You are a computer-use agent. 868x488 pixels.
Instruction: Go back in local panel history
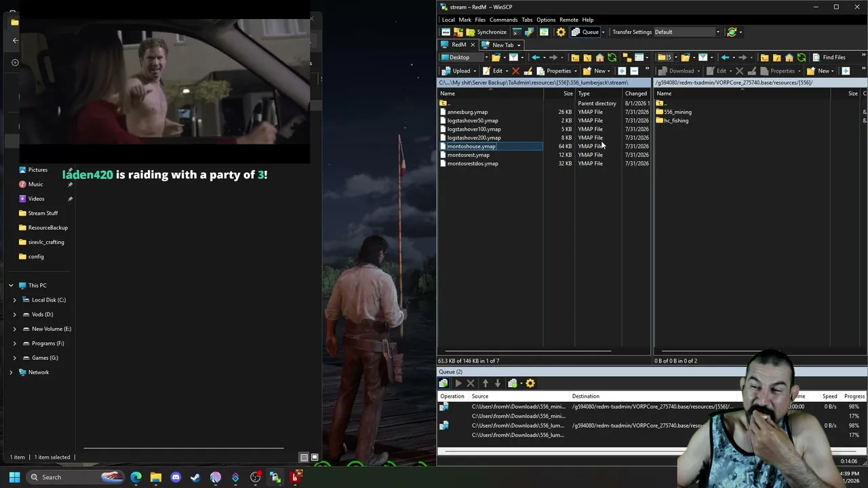(536, 58)
